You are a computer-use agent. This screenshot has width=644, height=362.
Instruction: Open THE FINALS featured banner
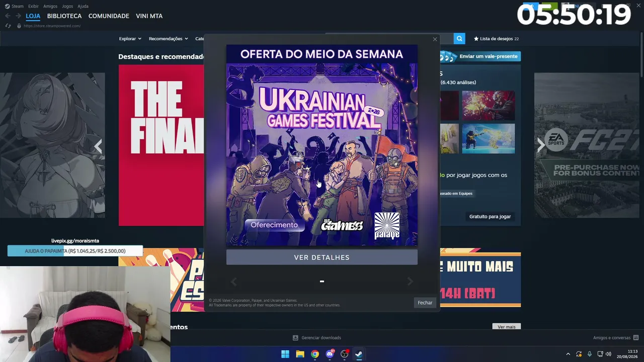(162, 145)
